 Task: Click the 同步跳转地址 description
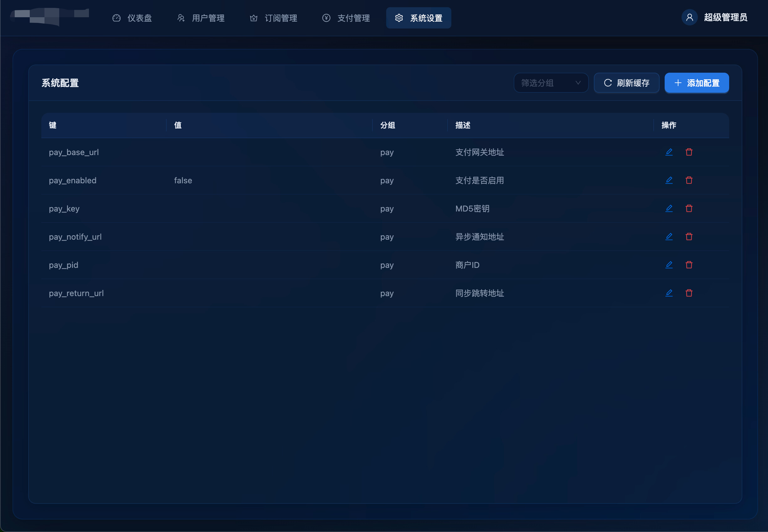pos(480,293)
